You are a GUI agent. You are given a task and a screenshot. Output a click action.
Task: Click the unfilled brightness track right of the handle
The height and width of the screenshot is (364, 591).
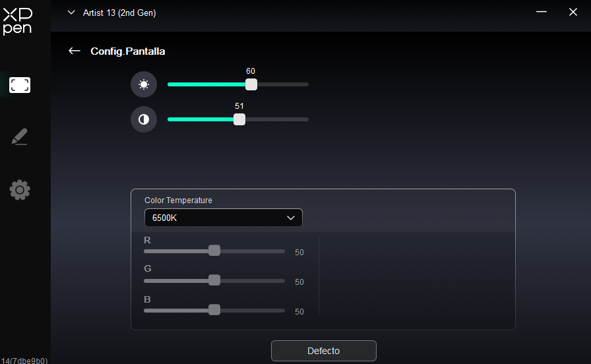(283, 84)
